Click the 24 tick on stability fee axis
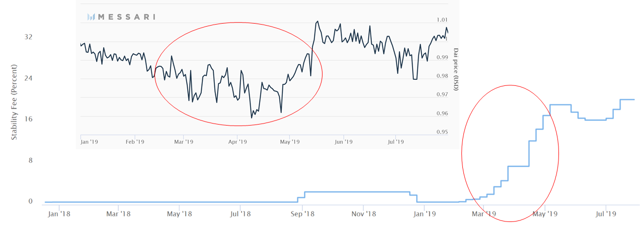The height and width of the screenshot is (229, 644). click(x=28, y=78)
